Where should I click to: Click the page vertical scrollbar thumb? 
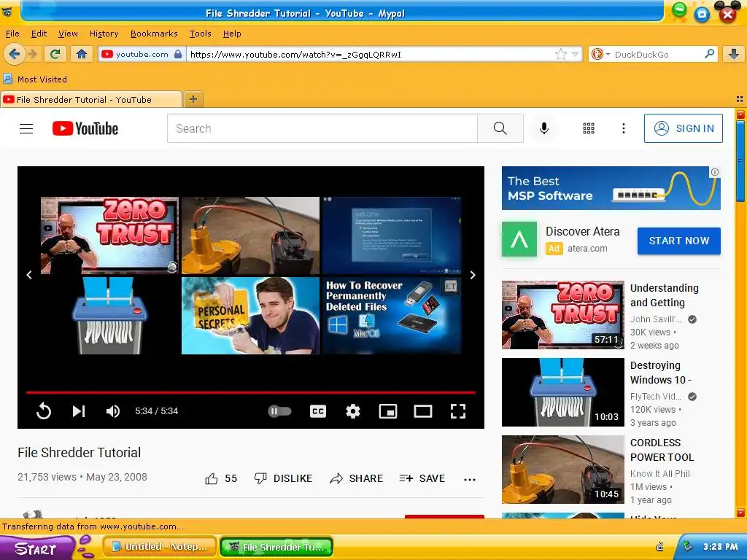tap(740, 161)
